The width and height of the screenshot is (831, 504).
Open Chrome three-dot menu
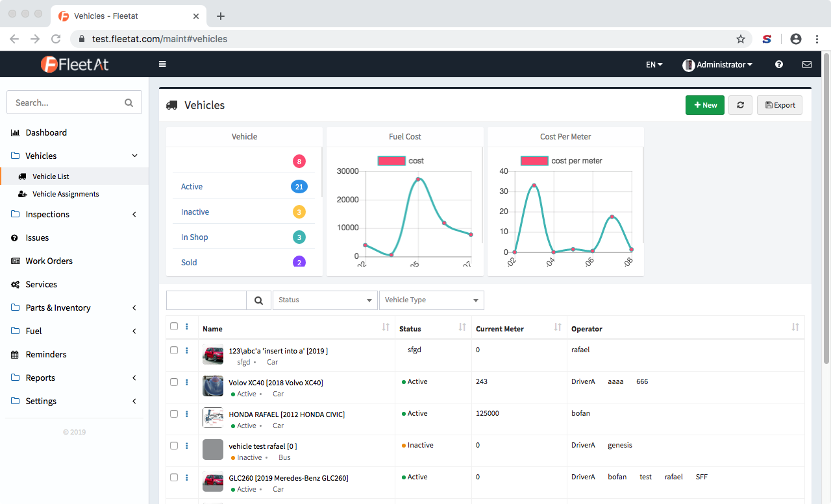818,39
